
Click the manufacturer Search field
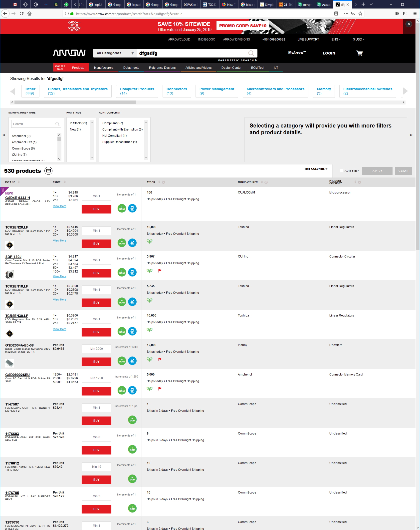(36, 124)
